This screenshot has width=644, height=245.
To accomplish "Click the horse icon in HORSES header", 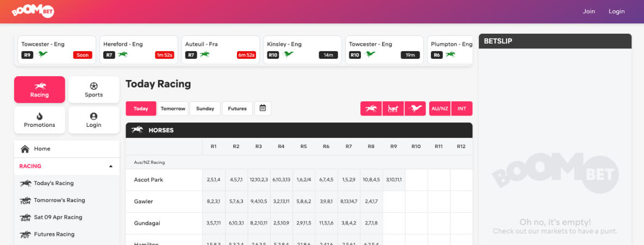I will (137, 130).
